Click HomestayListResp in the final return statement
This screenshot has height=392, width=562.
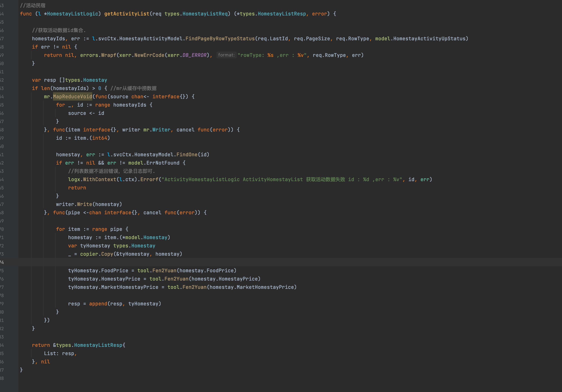(x=98, y=345)
